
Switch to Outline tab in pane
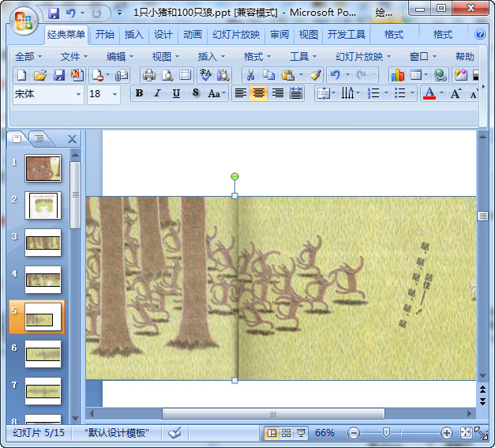(x=39, y=138)
